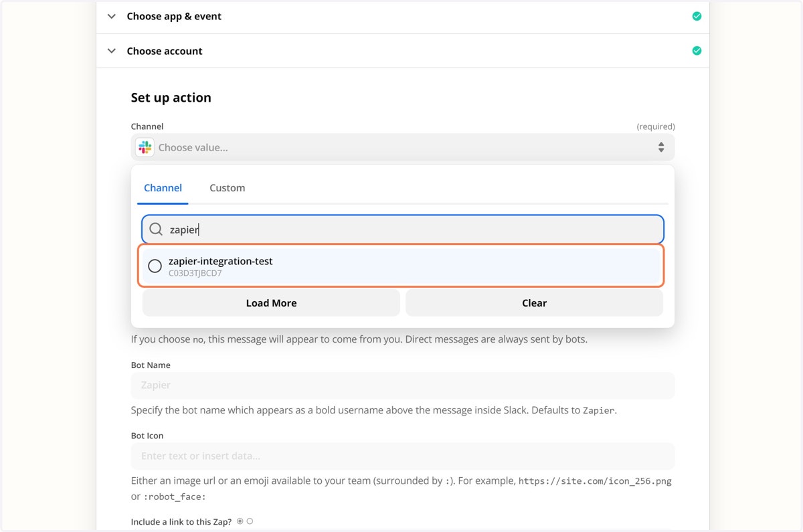Click the Set up action heading
The image size is (803, 532).
tap(171, 98)
